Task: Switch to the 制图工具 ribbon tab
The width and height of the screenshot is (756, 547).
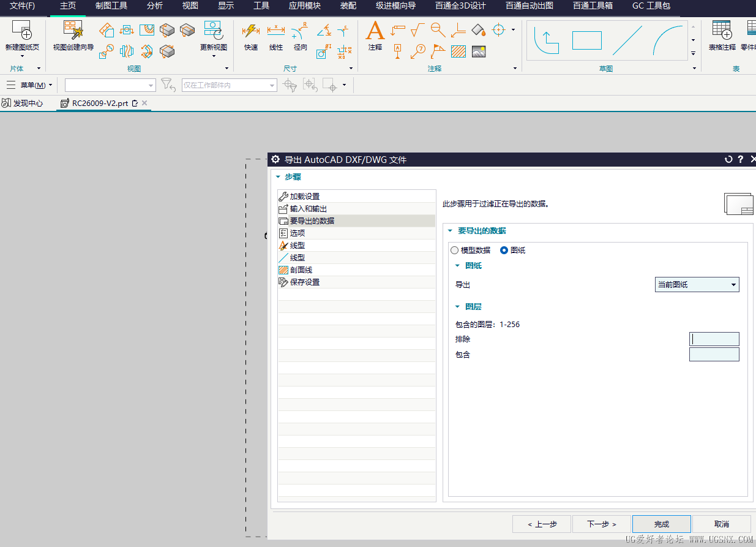Action: (x=111, y=6)
